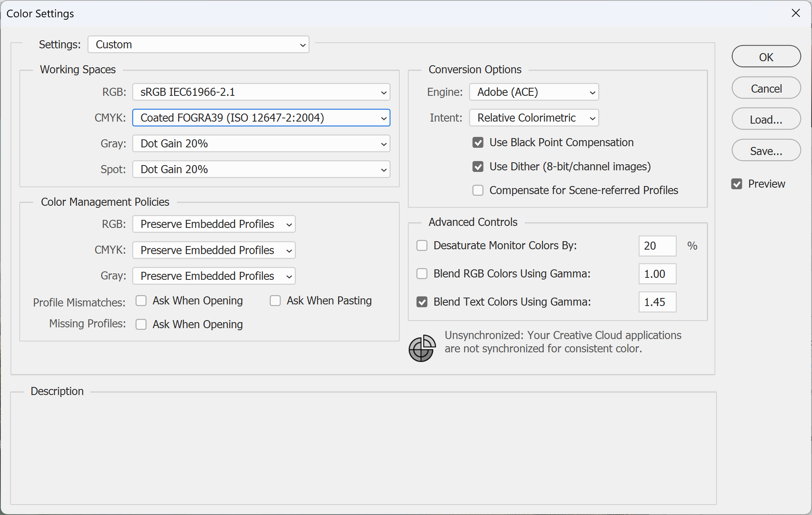812x515 pixels.
Task: Click the Advanced Controls group label
Action: [x=473, y=222]
